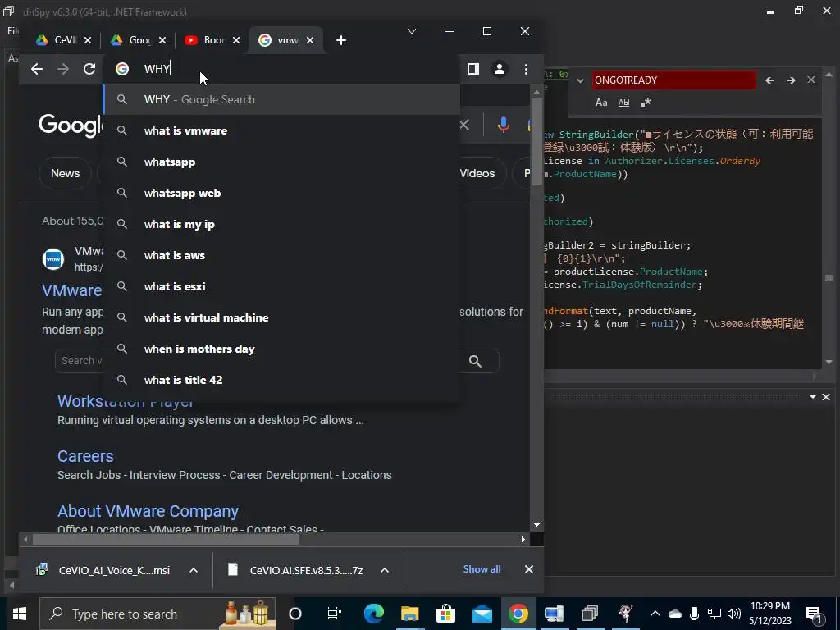Launch Microsoft Edge from the taskbar
This screenshot has height=630, width=840.
point(373,614)
